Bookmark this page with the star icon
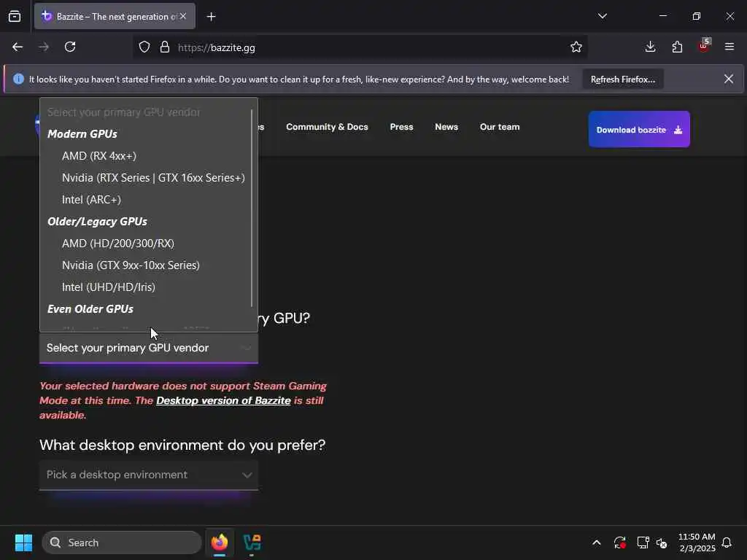Screen dimensions: 747x560 point(576,47)
